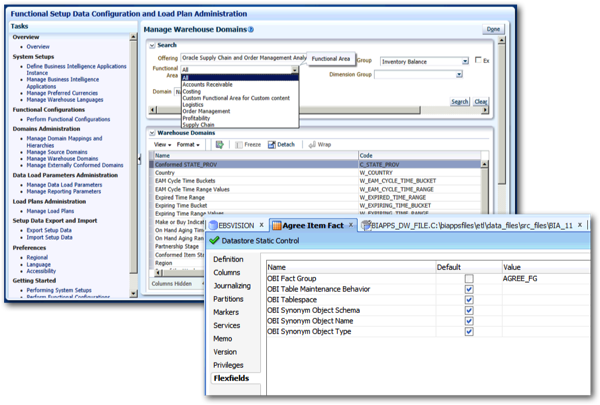Open the Services side tab
The height and width of the screenshot is (405, 600).
(227, 325)
